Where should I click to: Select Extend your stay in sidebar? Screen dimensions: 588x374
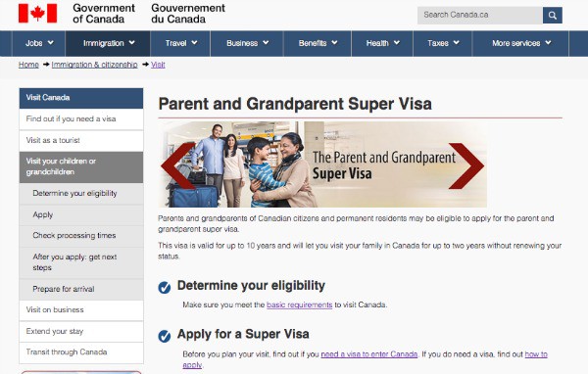81,331
